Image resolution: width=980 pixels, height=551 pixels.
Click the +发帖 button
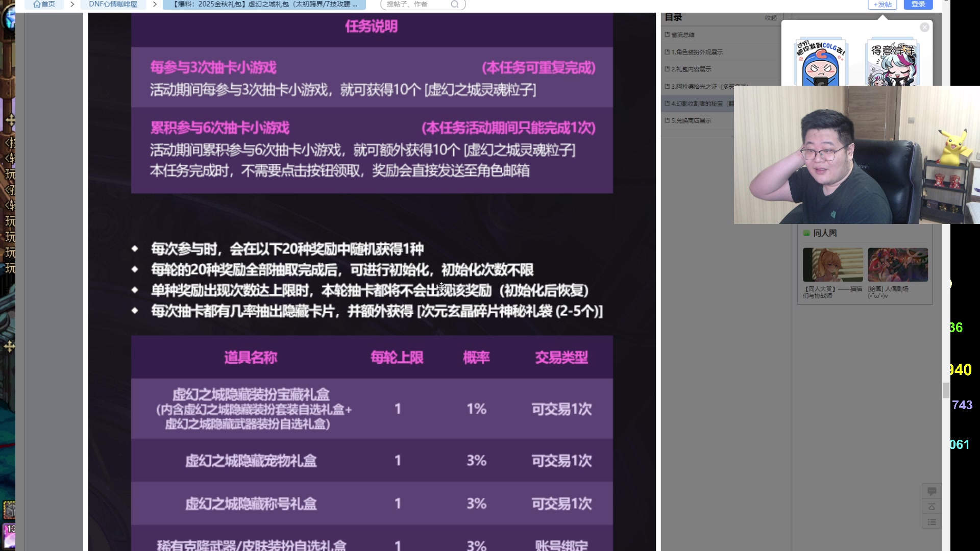pyautogui.click(x=882, y=5)
